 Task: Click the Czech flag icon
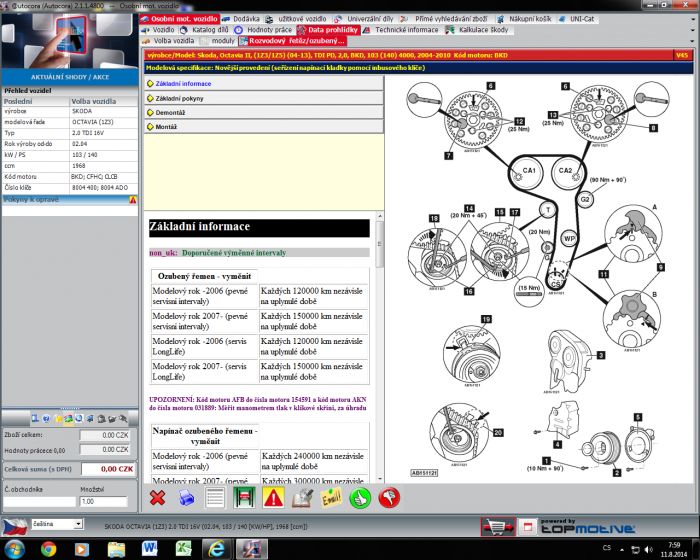point(15,527)
